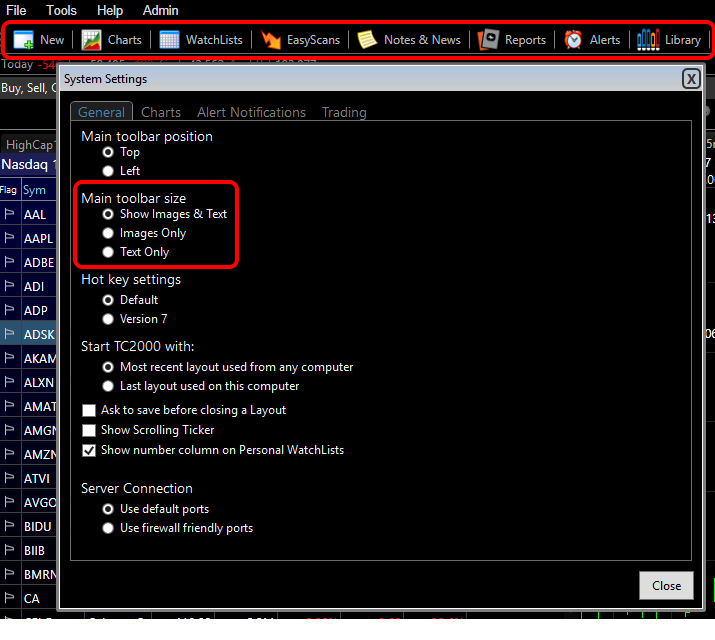715x640 pixels.
Task: Click the Close button
Action: [x=666, y=585]
